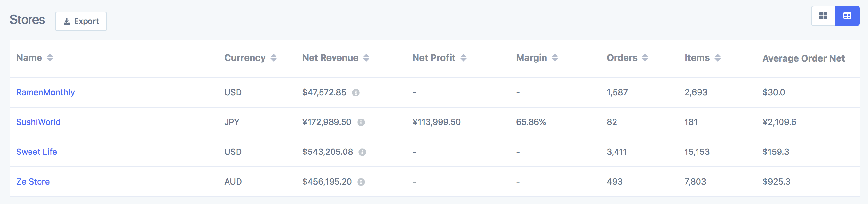This screenshot has width=868, height=204.
Task: Open the Sweet Life store
Action: click(x=36, y=152)
